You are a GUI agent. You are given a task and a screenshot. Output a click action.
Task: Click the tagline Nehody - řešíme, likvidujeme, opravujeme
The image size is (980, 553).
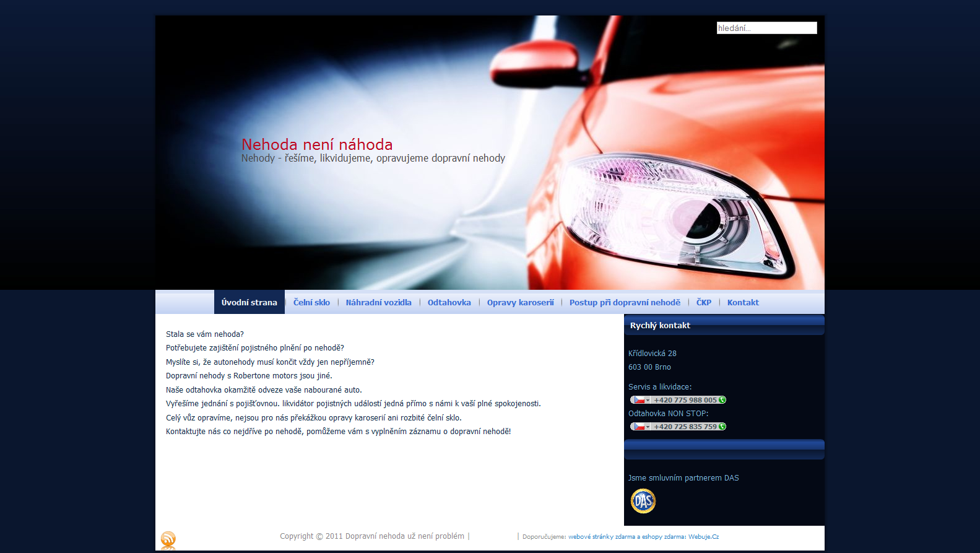(x=373, y=158)
